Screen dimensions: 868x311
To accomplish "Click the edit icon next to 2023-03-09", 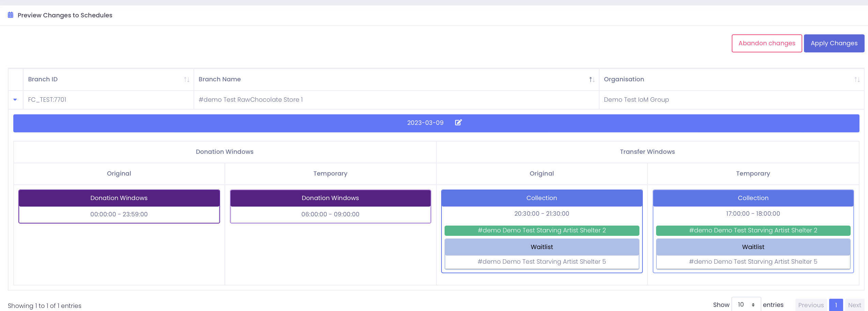I will pyautogui.click(x=458, y=122).
